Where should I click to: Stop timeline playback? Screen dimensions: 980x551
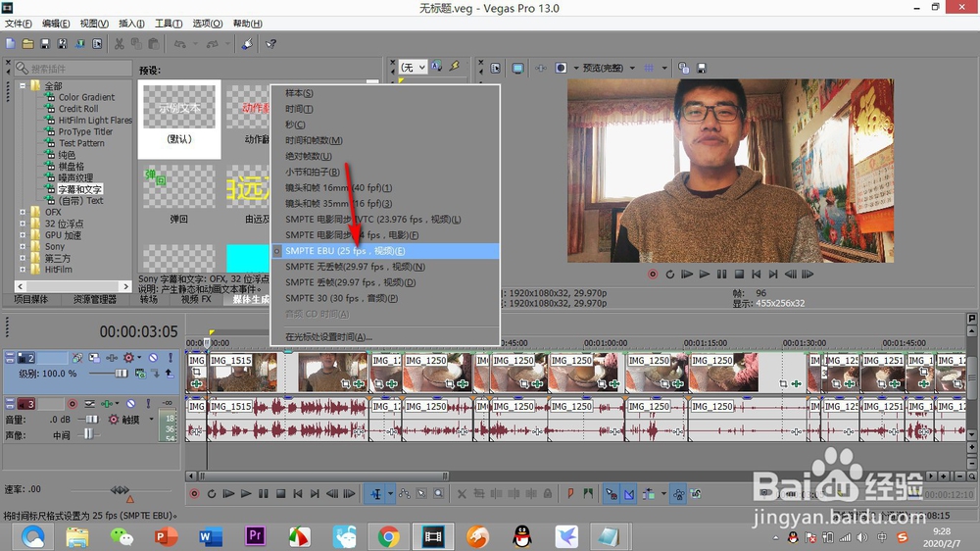coord(280,494)
